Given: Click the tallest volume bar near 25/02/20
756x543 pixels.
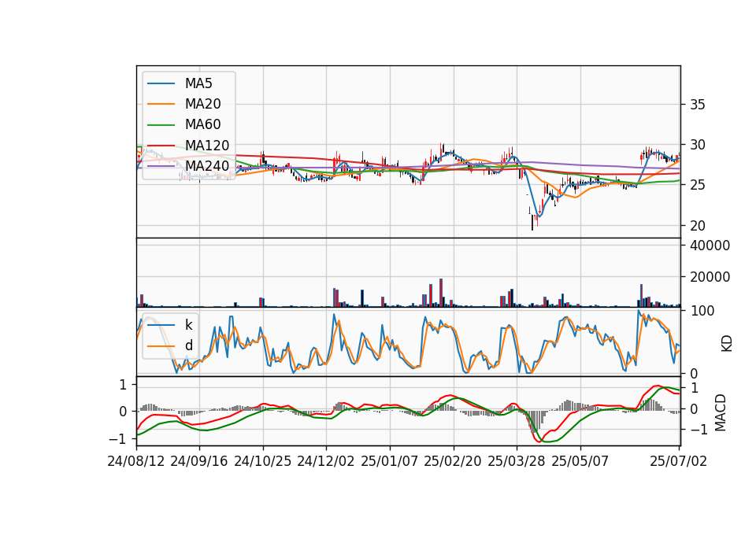Looking at the screenshot, I should click(441, 293).
